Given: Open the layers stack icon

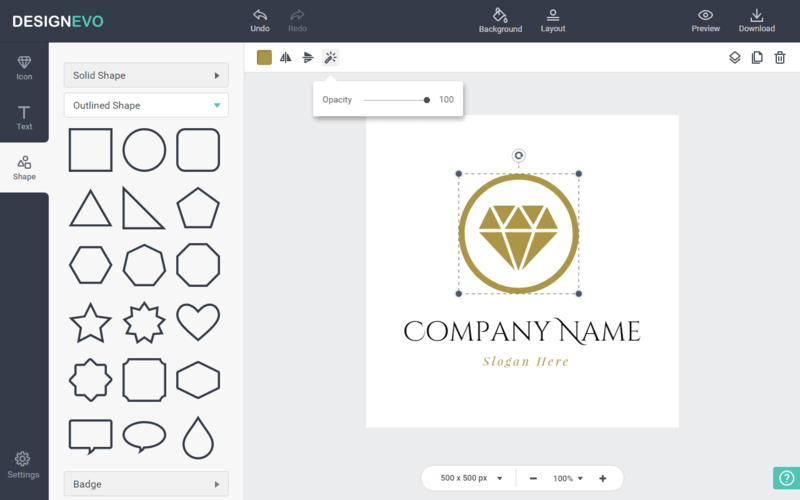Looking at the screenshot, I should tap(735, 58).
